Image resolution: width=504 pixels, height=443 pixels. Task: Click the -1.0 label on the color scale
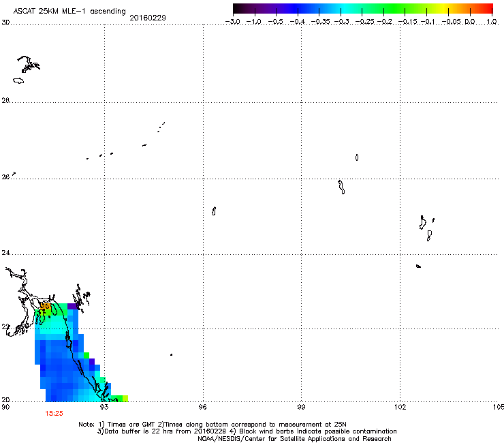click(x=254, y=22)
